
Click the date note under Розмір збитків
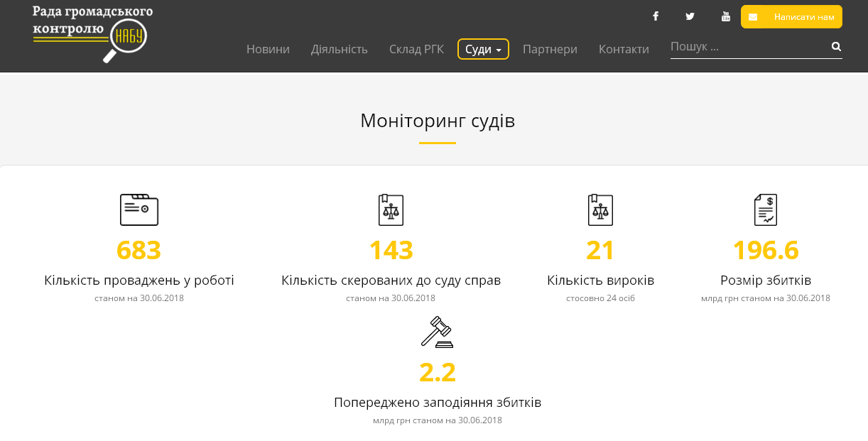click(766, 298)
